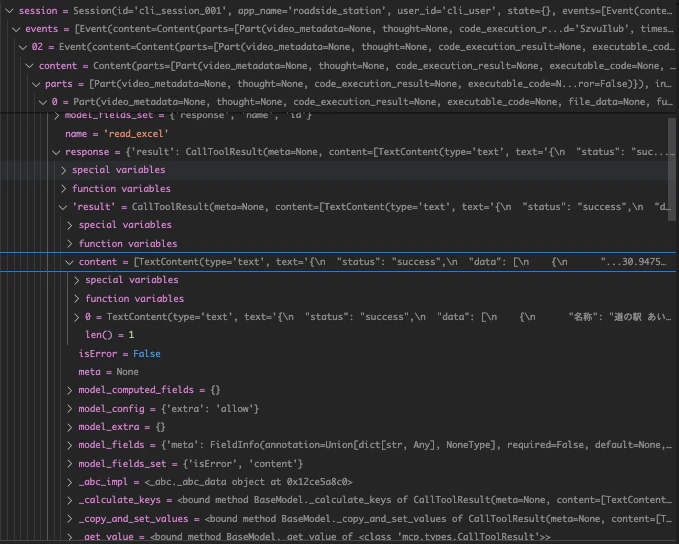Collapse the parts = [Part row
This screenshot has height=544, width=679.
click(36, 84)
